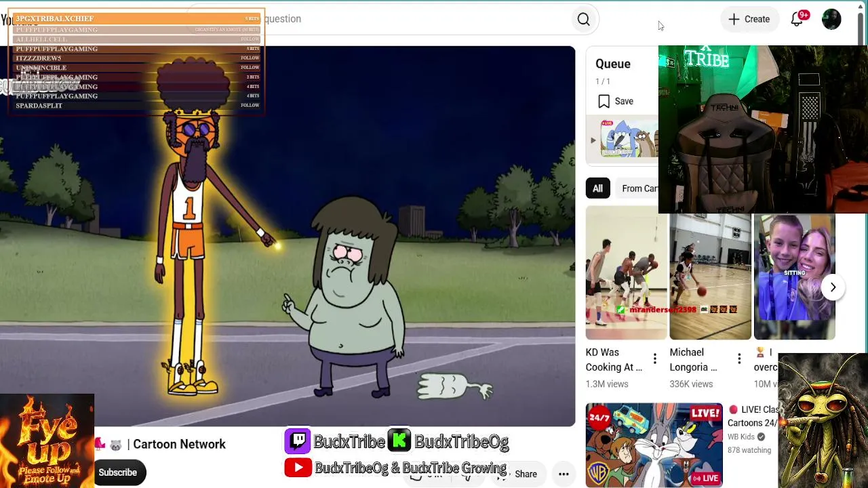Image resolution: width=868 pixels, height=488 pixels.
Task: Open the live Classic Cartoons 24/7 thumbnail
Action: tap(654, 445)
